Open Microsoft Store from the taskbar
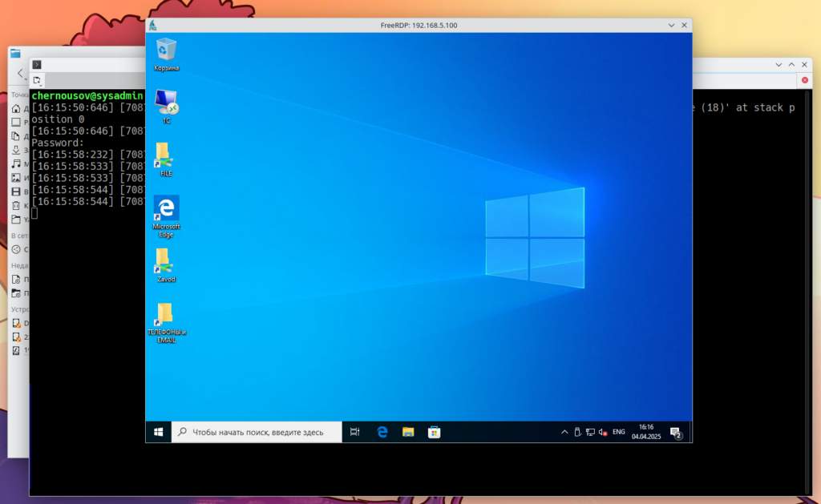Screen dimensions: 821x504 point(434,432)
